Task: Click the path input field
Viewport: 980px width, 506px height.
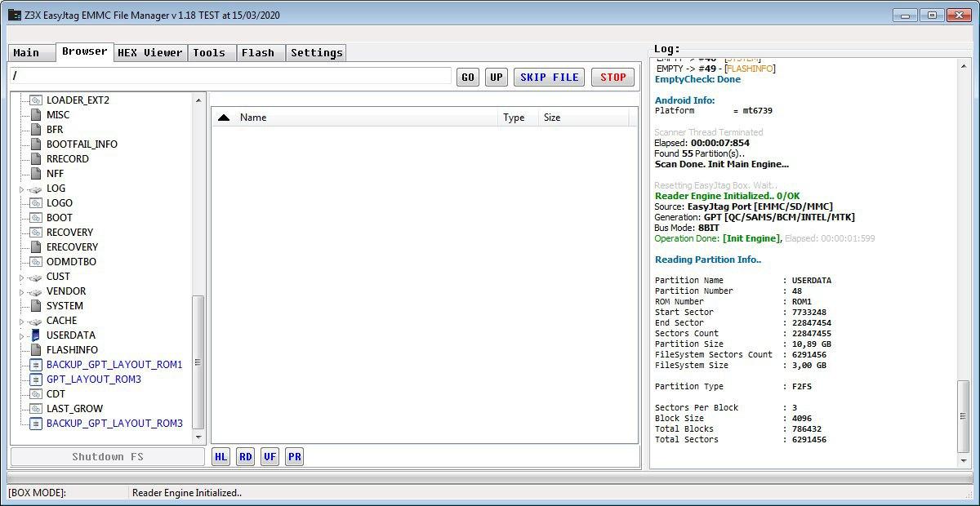Action: click(230, 76)
